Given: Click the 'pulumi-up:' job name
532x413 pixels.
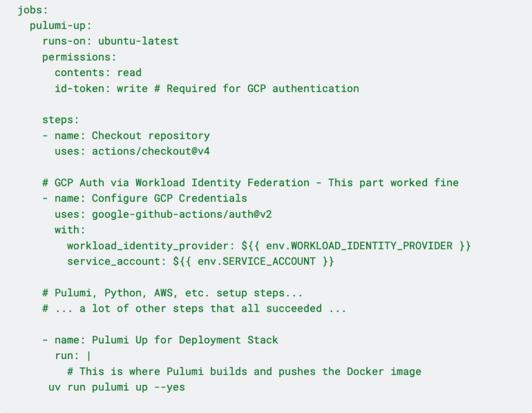Looking at the screenshot, I should (x=61, y=25).
